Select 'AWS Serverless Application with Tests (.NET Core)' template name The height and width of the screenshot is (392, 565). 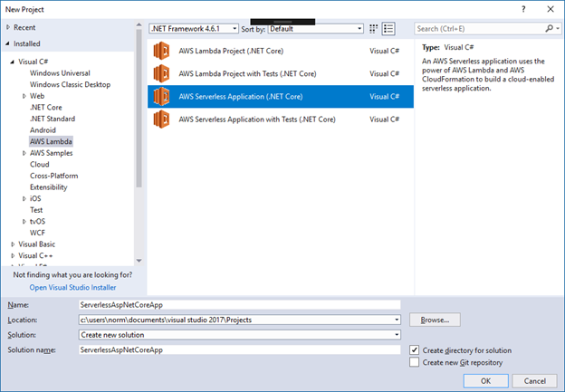point(257,120)
